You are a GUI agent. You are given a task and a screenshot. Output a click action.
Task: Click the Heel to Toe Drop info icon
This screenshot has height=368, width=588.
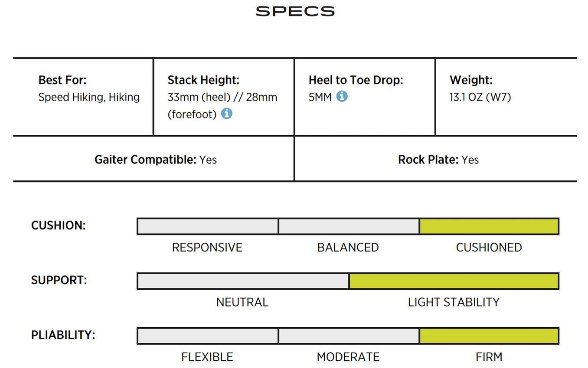342,96
